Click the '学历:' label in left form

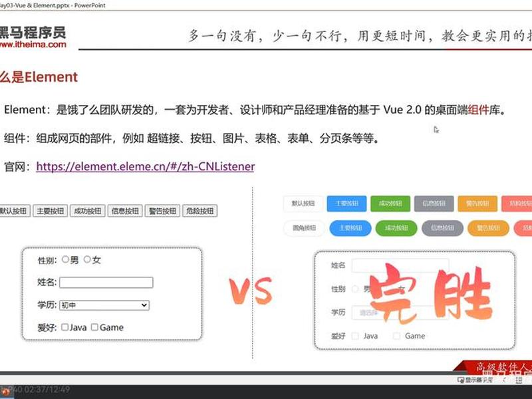[47, 305]
